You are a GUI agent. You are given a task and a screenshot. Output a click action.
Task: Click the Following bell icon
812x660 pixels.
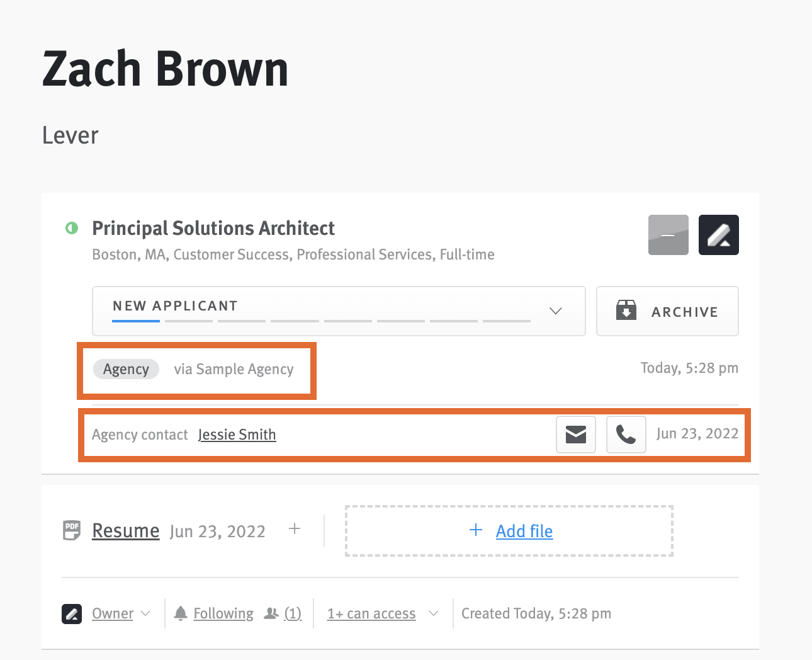coord(181,613)
